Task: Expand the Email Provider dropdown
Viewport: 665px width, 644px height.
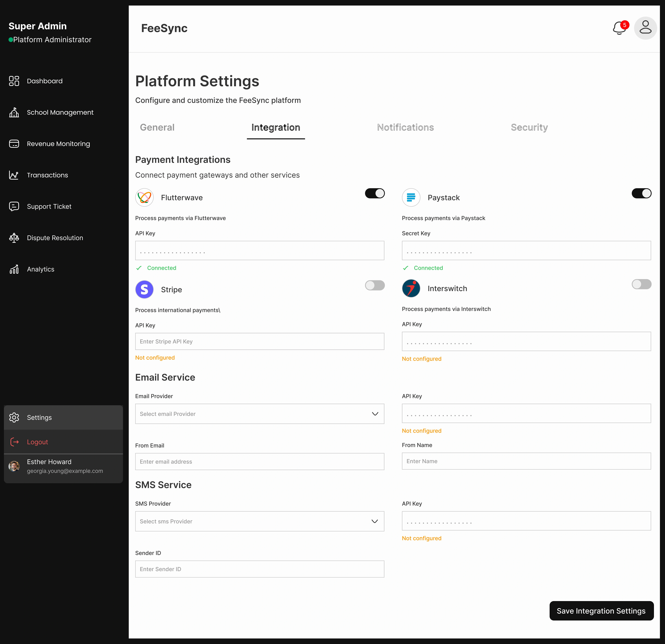Action: (260, 414)
